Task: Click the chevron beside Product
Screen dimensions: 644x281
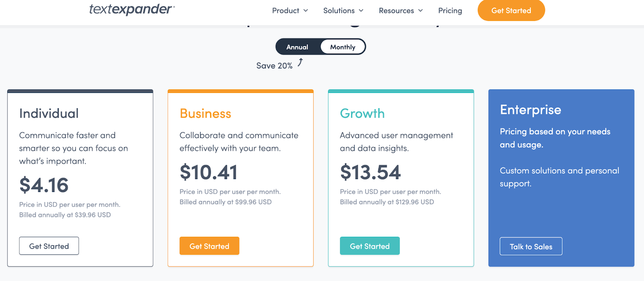Action: coord(305,10)
